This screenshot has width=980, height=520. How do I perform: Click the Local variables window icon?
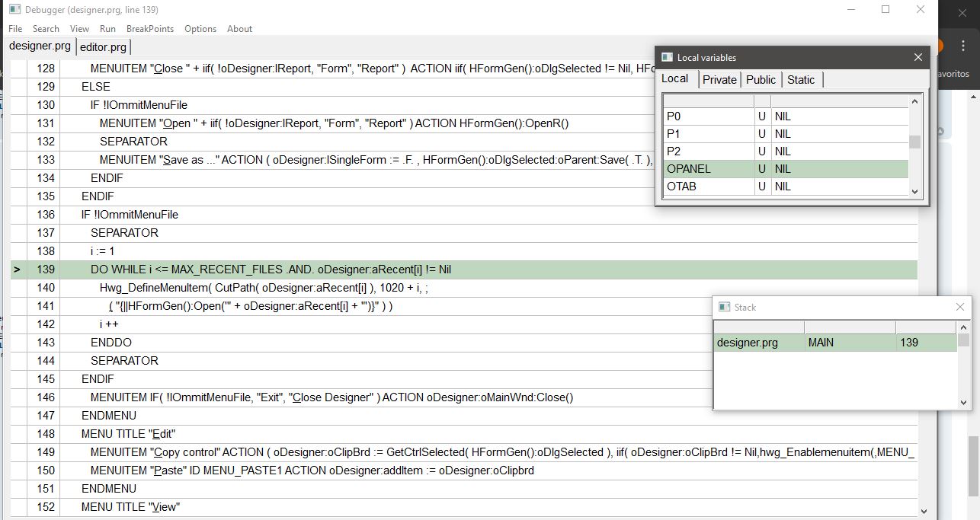pos(667,57)
